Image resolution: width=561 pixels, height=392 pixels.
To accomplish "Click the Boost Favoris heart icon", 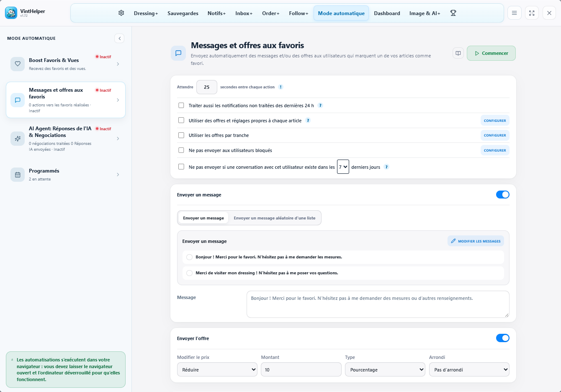I will 18,64.
